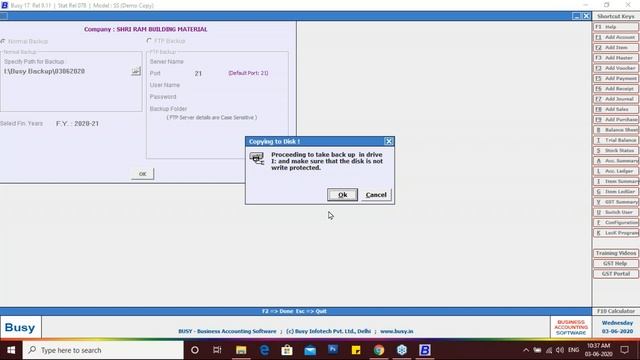Click the Add Sales shortcut
Screen dimensions: 640x360
pyautogui.click(x=616, y=109)
